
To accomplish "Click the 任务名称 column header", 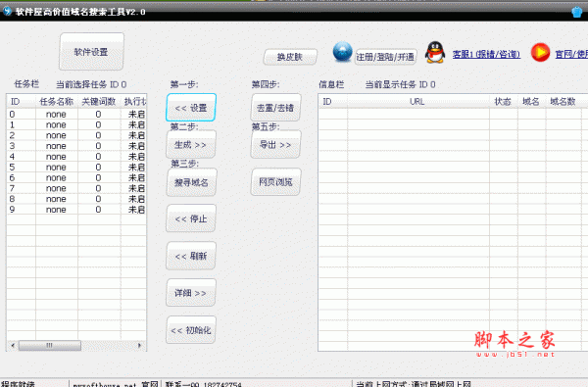I will (x=57, y=102).
